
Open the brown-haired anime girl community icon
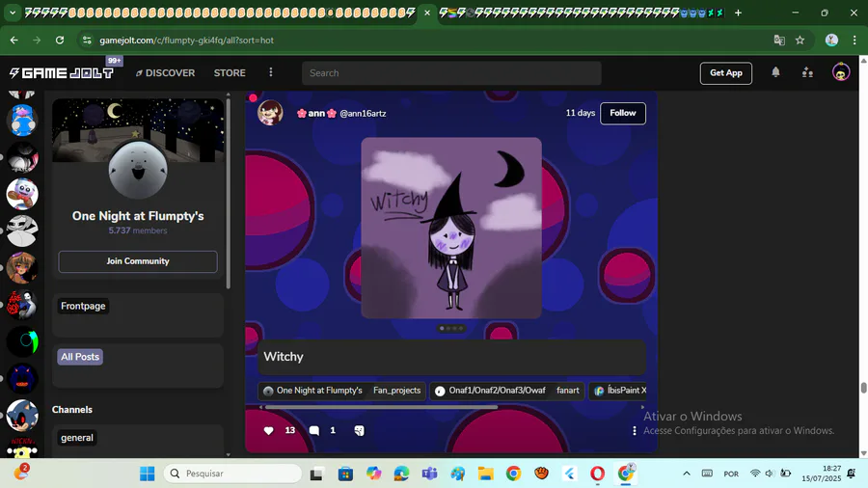pos(22,268)
